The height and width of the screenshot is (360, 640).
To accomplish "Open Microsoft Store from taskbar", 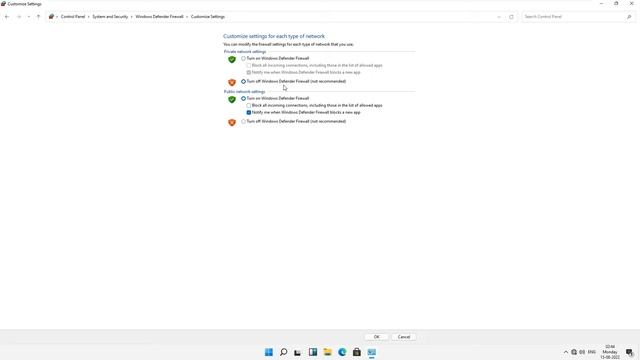I will tap(357, 352).
